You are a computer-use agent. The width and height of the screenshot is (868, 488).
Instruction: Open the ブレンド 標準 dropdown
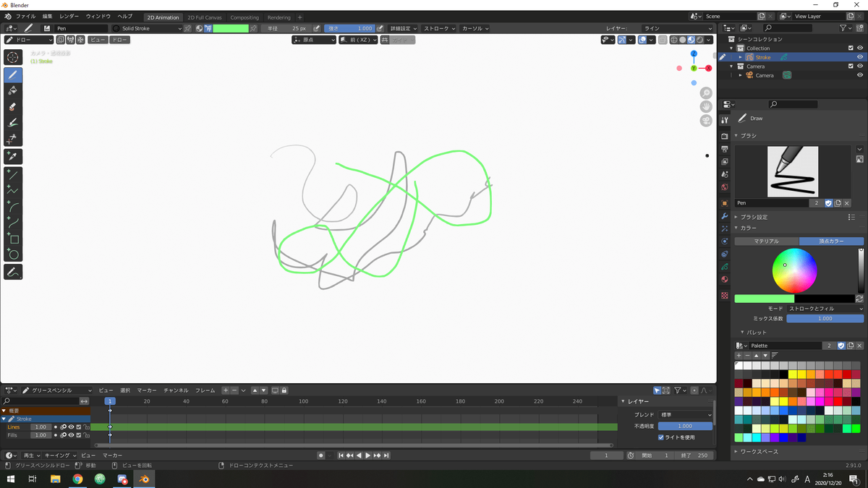click(685, 415)
